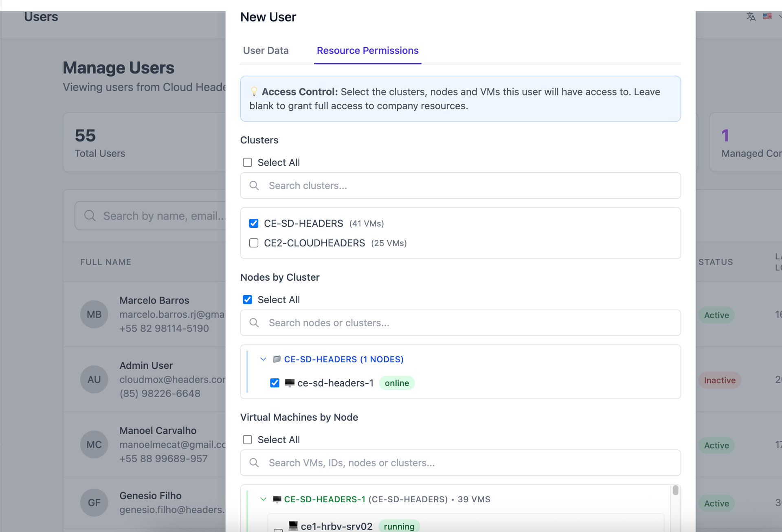Click the Search nodes or clusters field
The image size is (782, 532).
pyautogui.click(x=460, y=323)
